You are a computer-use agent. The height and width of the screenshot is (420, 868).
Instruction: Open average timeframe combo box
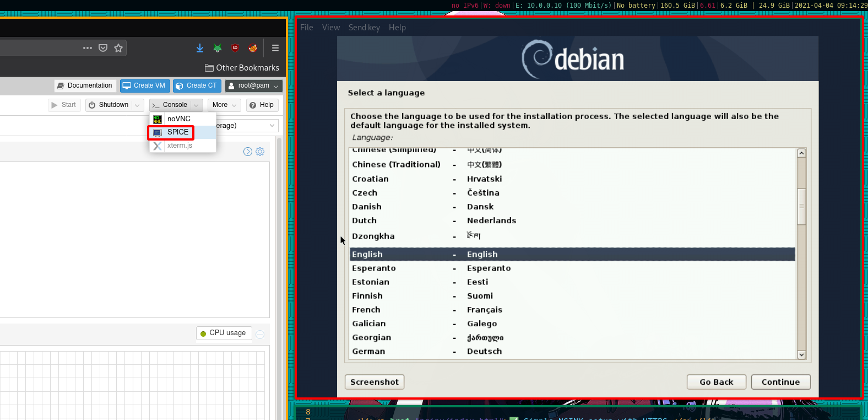point(246,126)
